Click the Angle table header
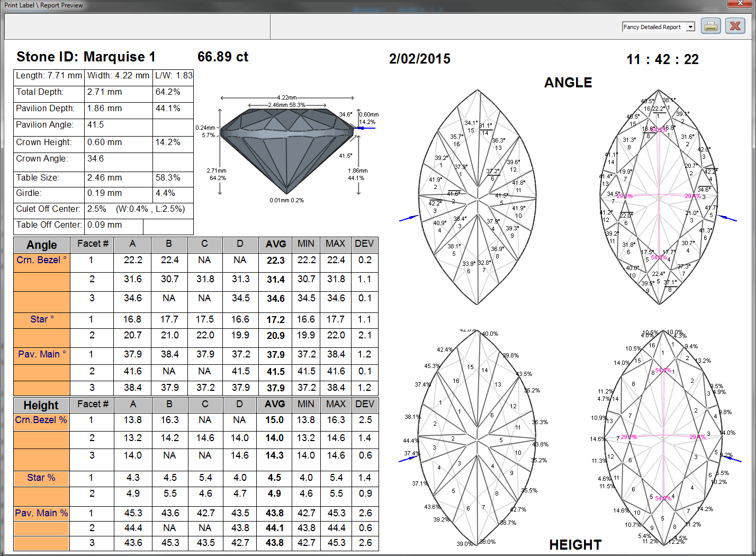Image resolution: width=756 pixels, height=556 pixels. [x=42, y=245]
